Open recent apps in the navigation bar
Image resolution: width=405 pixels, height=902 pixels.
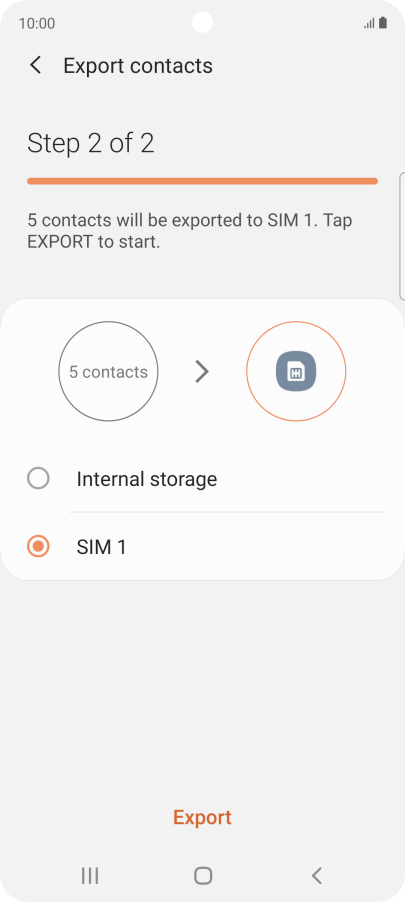90,876
